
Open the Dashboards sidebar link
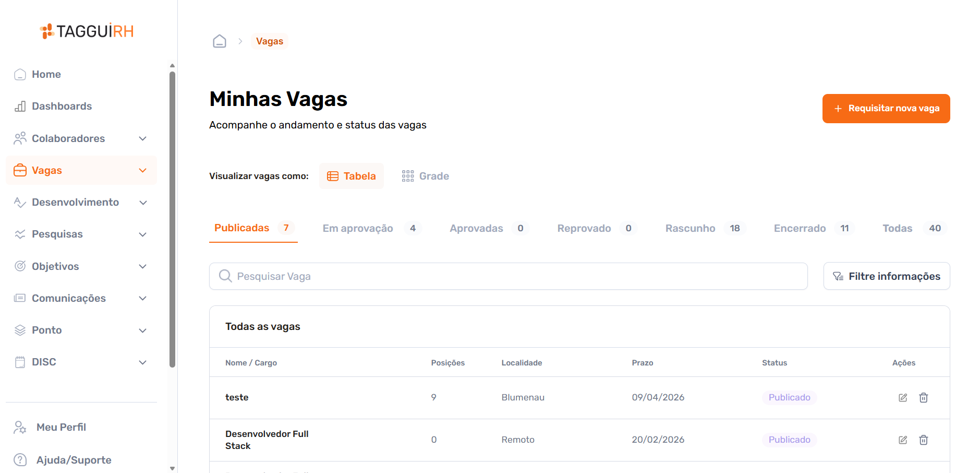click(81, 106)
